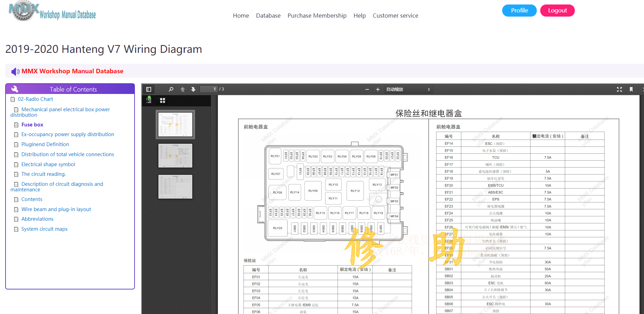
Task: Enter presentation fullscreen mode
Action: 619,89
